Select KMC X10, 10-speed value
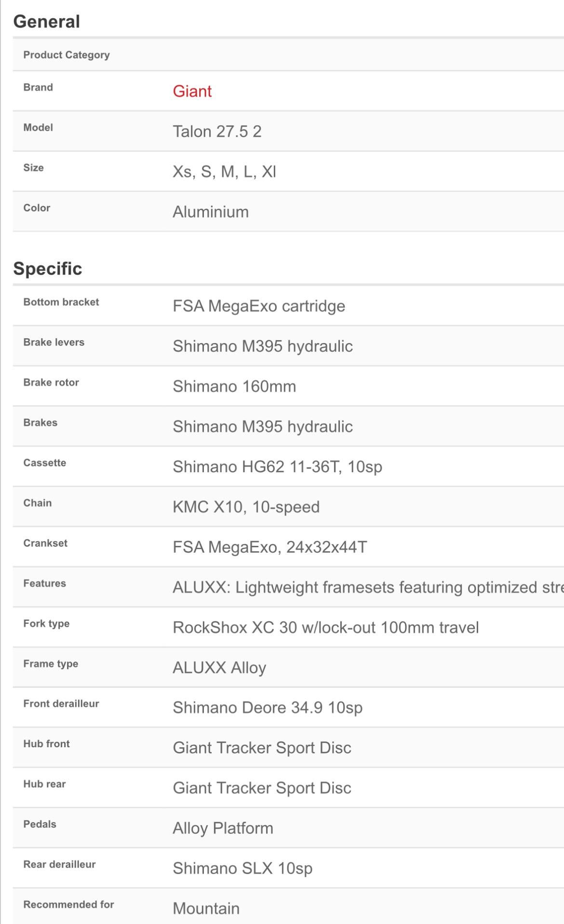 pos(246,507)
